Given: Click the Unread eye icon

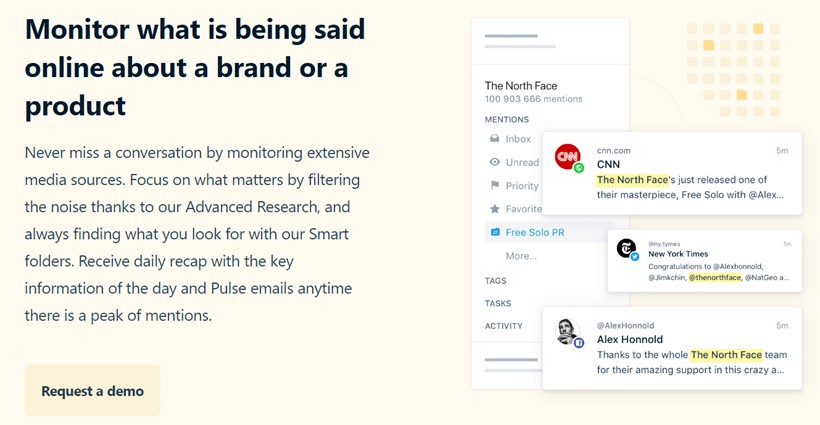Looking at the screenshot, I should tap(494, 162).
